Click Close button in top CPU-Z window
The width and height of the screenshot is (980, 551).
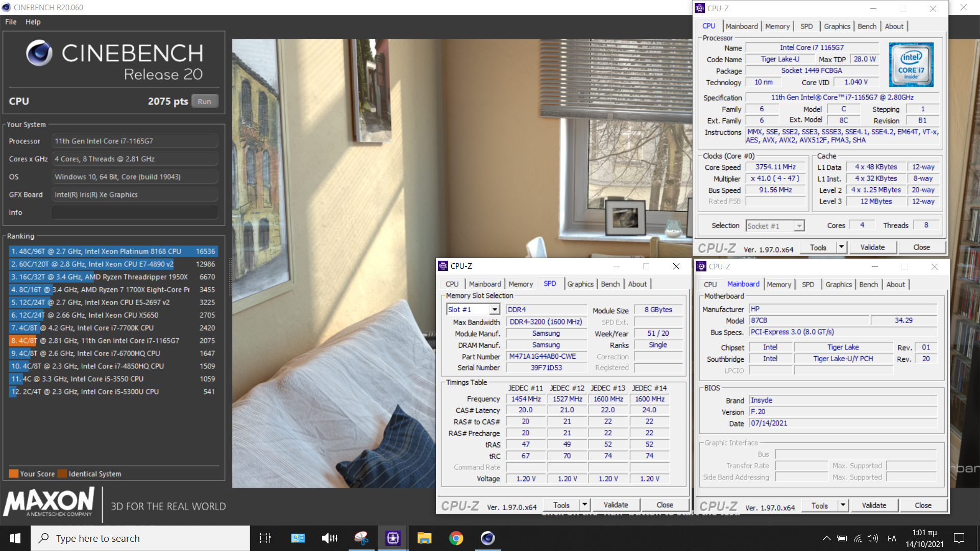click(x=921, y=247)
